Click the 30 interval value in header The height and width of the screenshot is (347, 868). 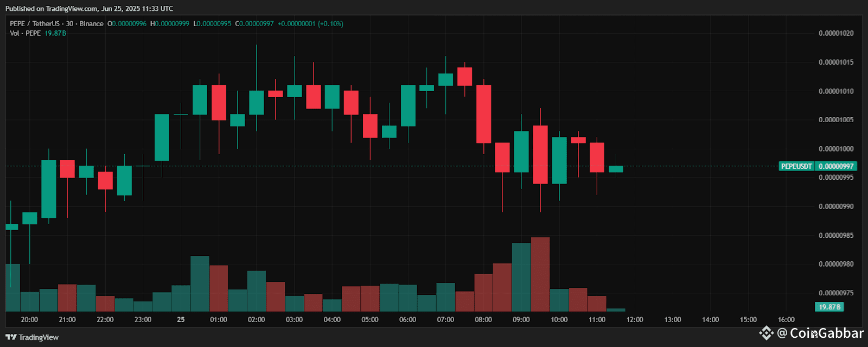pos(69,24)
